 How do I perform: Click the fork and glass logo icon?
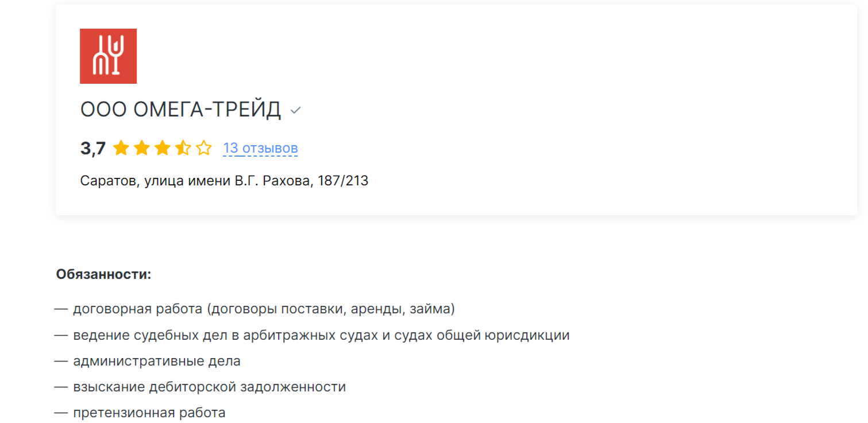point(108,56)
